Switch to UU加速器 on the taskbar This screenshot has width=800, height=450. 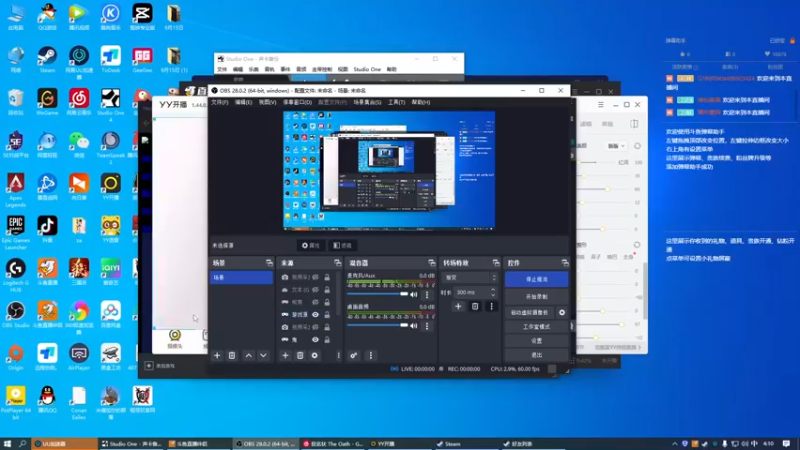[64, 444]
